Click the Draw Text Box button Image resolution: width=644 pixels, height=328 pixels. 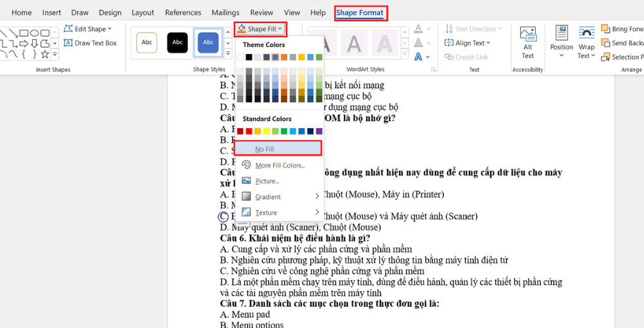[x=90, y=43]
